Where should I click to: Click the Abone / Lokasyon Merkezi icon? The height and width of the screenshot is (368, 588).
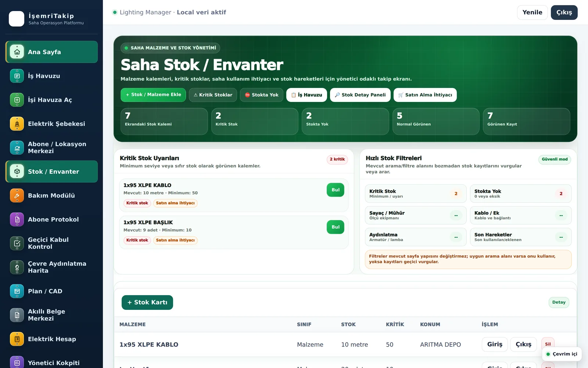coord(17,148)
